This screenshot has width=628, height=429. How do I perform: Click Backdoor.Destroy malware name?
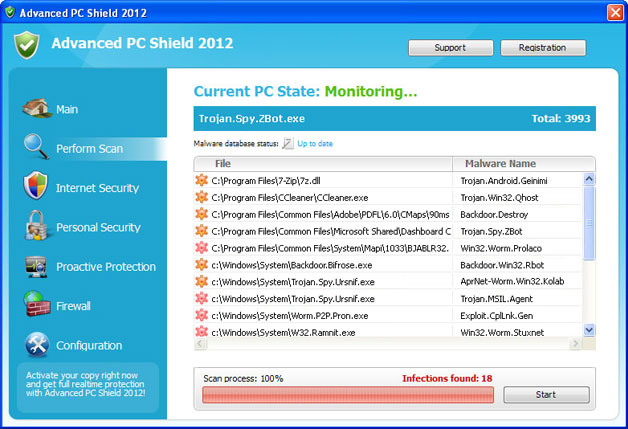pyautogui.click(x=494, y=215)
